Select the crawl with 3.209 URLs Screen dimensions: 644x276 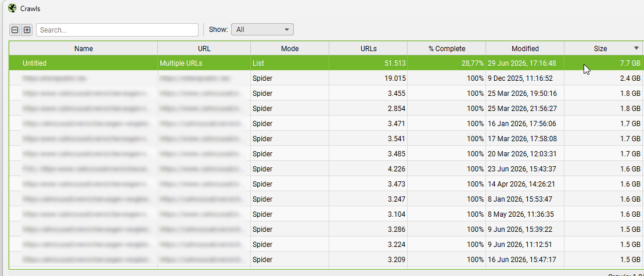(x=326, y=259)
